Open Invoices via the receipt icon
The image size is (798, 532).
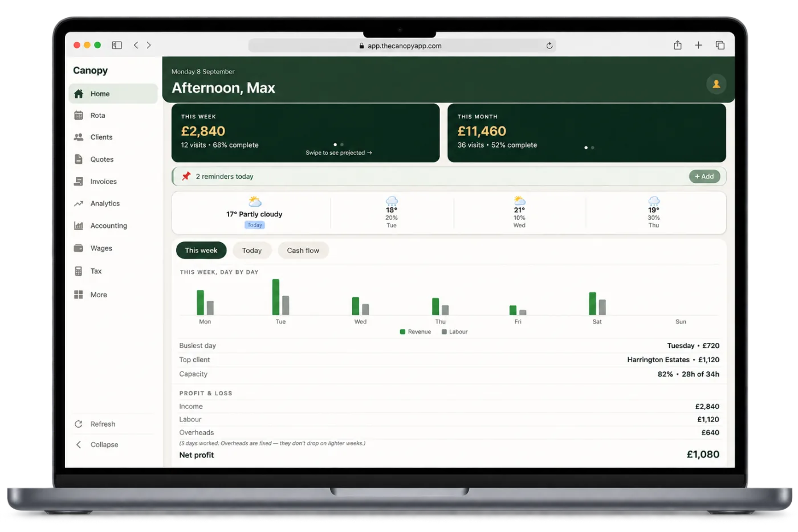[79, 182]
